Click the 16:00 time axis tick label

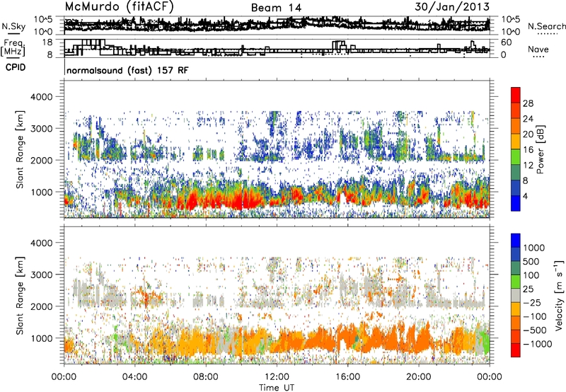[x=347, y=377]
